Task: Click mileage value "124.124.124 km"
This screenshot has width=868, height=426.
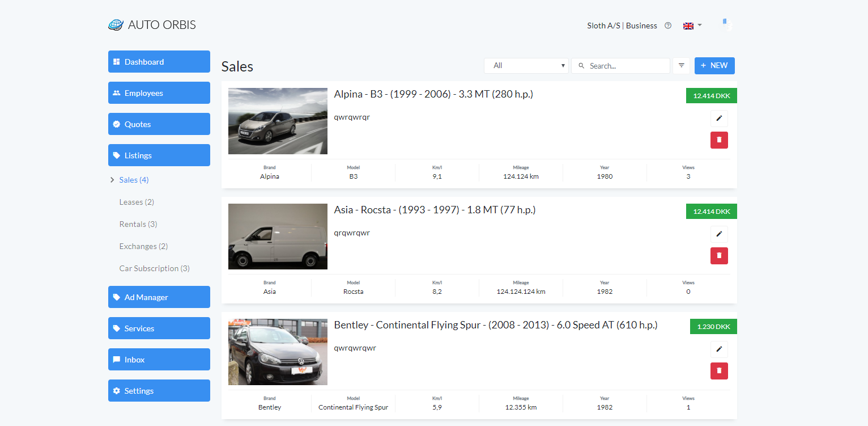Action: point(521,292)
